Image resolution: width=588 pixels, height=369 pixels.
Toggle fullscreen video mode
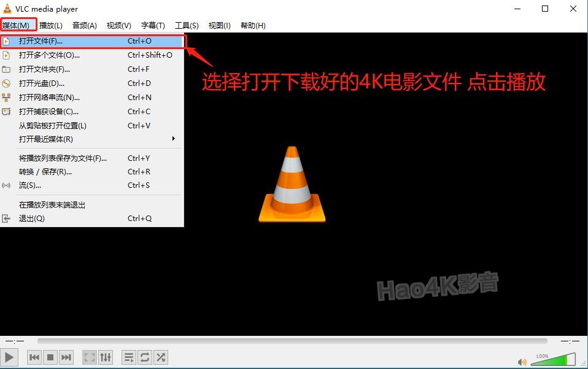89,357
